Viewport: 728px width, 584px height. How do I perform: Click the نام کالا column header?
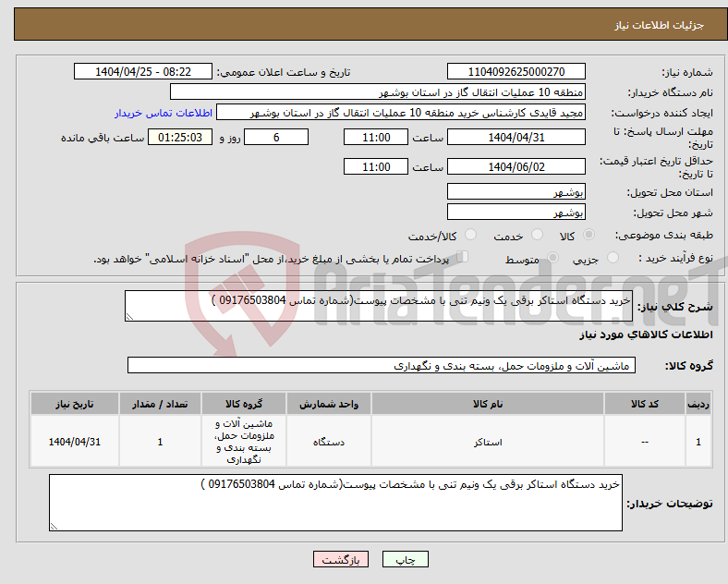click(488, 404)
